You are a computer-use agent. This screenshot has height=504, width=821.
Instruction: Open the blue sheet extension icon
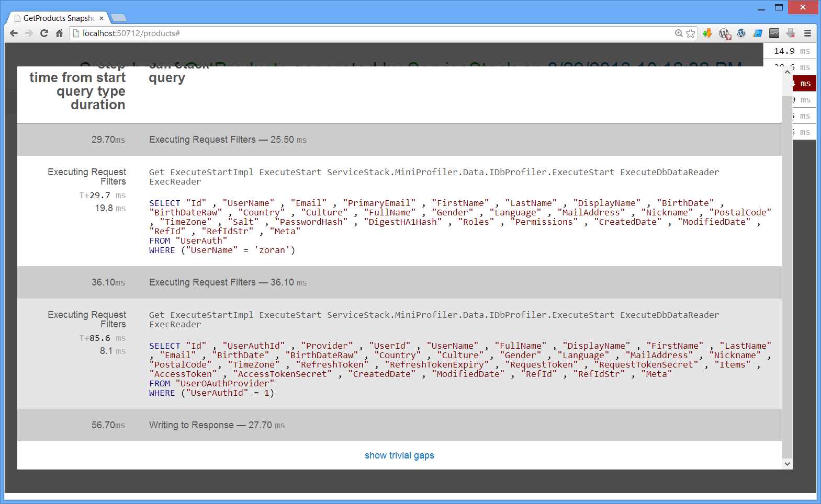[758, 33]
